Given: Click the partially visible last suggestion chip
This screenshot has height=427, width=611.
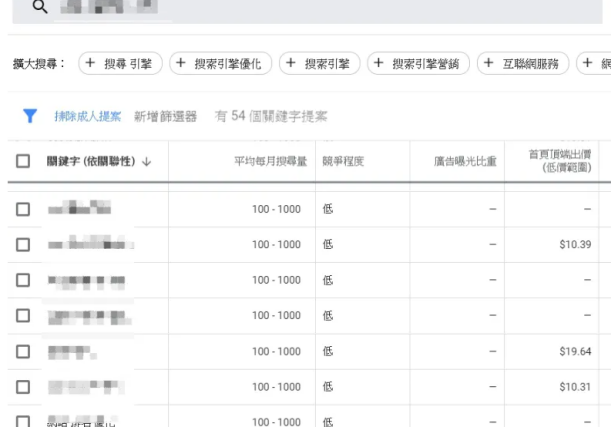Looking at the screenshot, I should click(593, 63).
